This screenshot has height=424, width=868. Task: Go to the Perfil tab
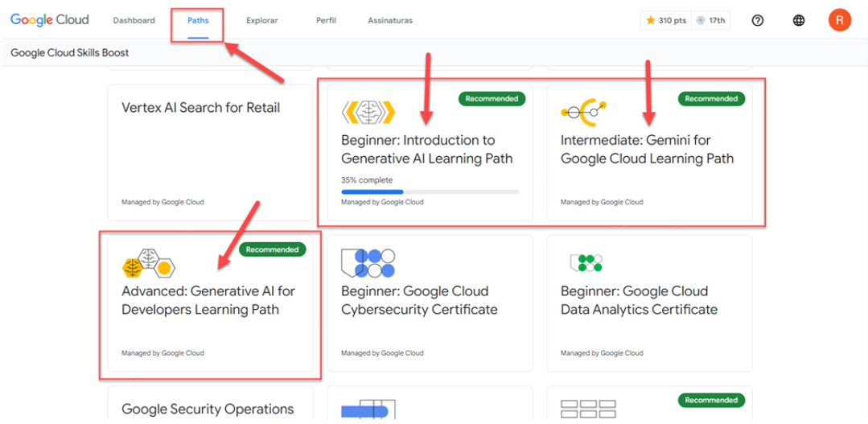point(326,20)
